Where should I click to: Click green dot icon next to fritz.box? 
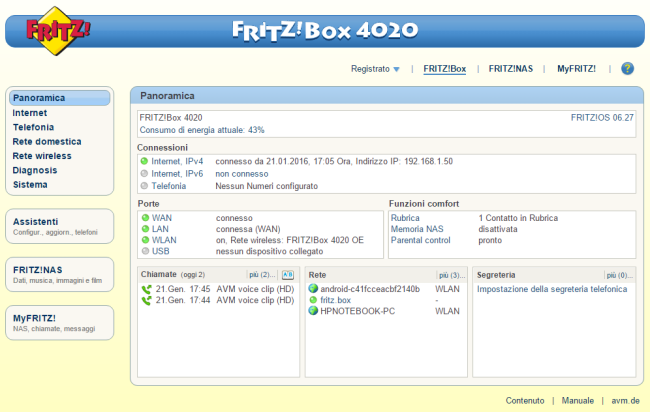[x=313, y=300]
